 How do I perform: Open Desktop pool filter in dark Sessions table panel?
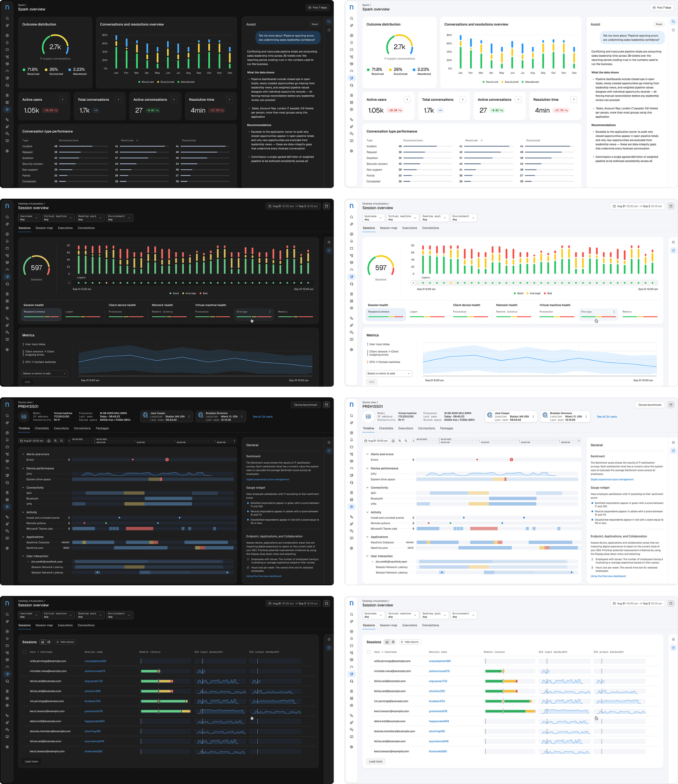90,615
